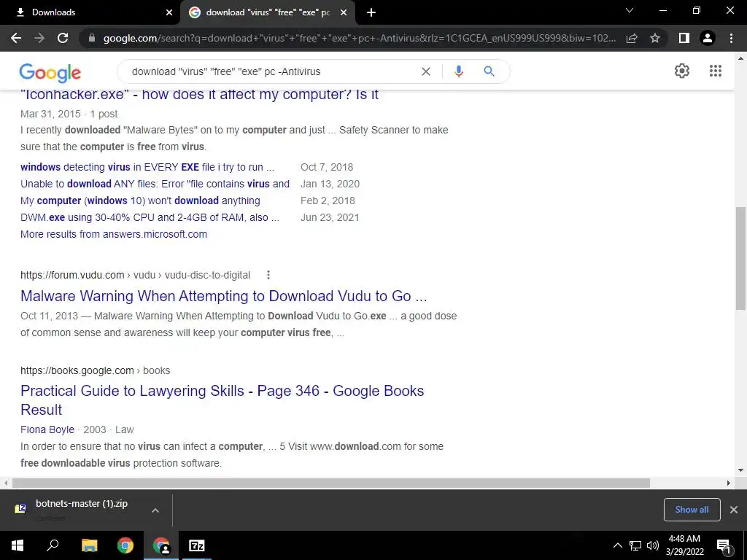Show all downloads
Viewport: 747px width, 560px height.
692,510
